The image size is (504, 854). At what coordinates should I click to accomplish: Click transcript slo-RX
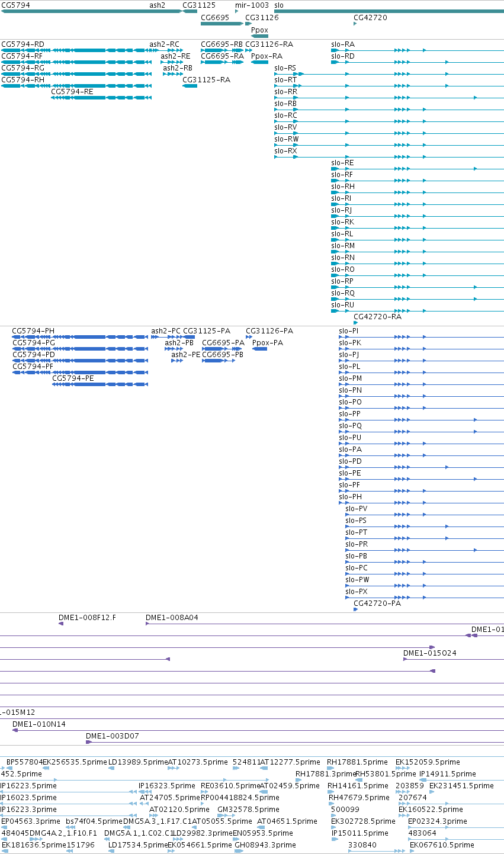[x=285, y=151]
